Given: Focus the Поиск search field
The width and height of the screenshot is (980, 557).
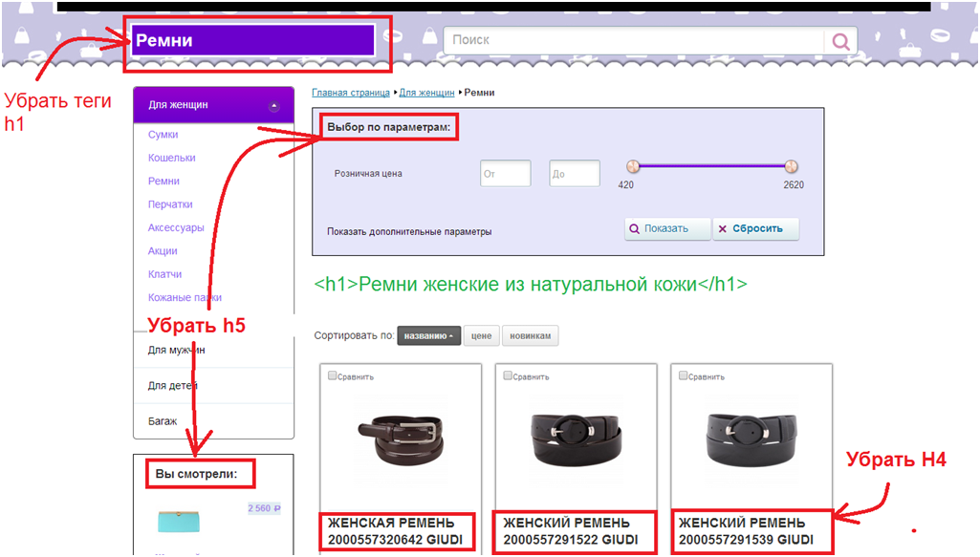Looking at the screenshot, I should [633, 40].
